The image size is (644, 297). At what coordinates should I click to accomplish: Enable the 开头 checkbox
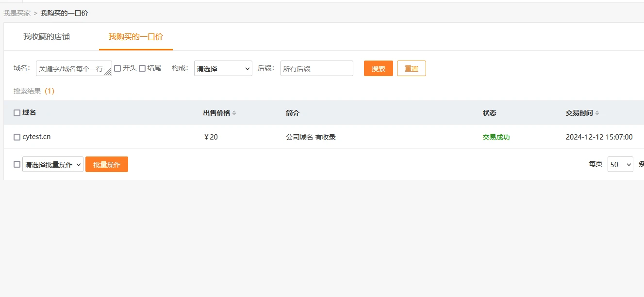tap(117, 68)
